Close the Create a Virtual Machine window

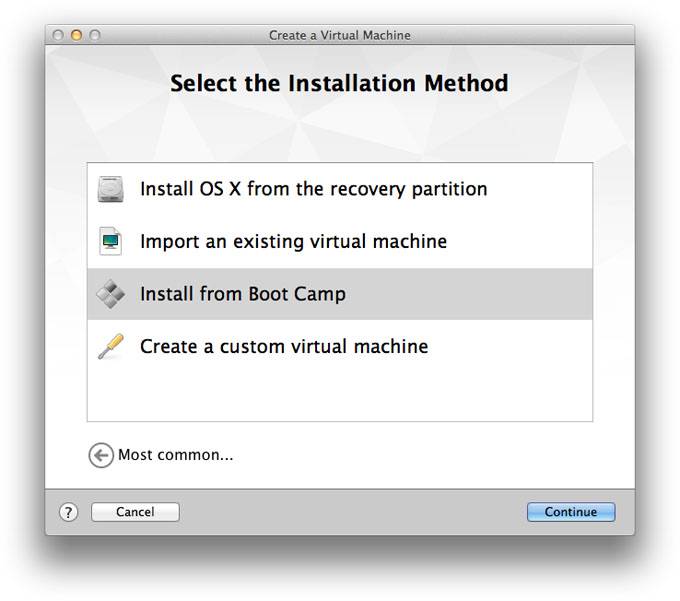point(58,35)
